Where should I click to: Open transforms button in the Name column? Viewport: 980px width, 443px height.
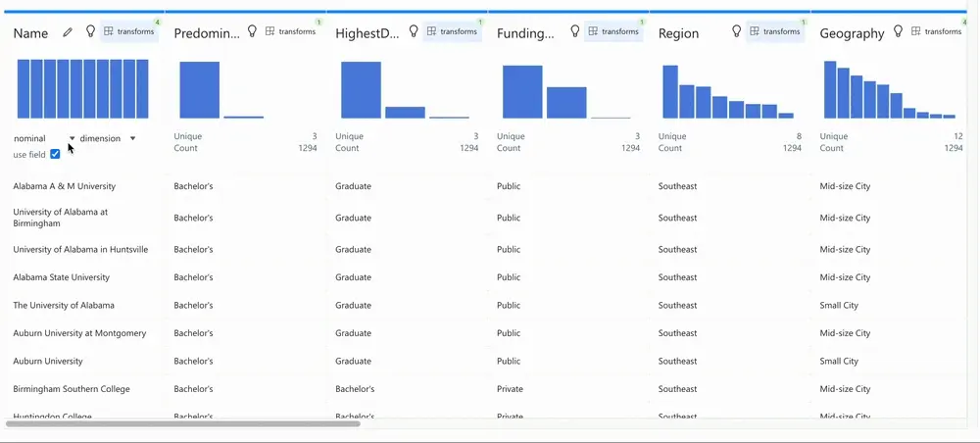pyautogui.click(x=128, y=31)
